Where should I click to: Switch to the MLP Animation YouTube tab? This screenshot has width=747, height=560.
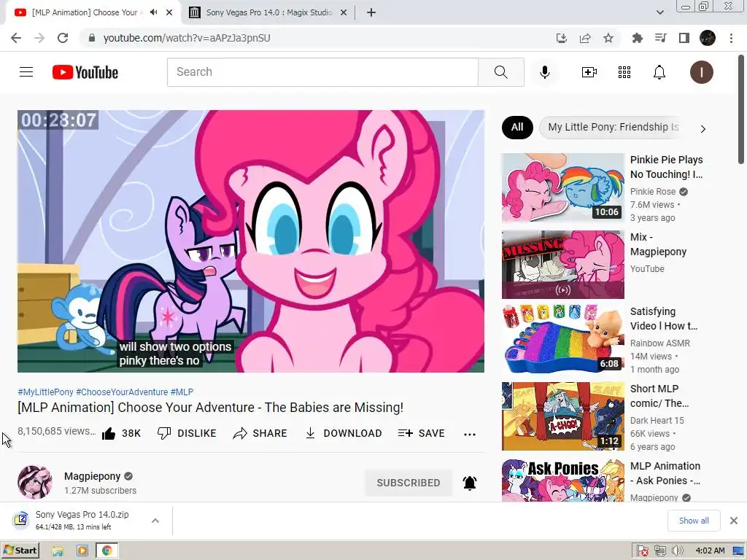click(x=85, y=12)
